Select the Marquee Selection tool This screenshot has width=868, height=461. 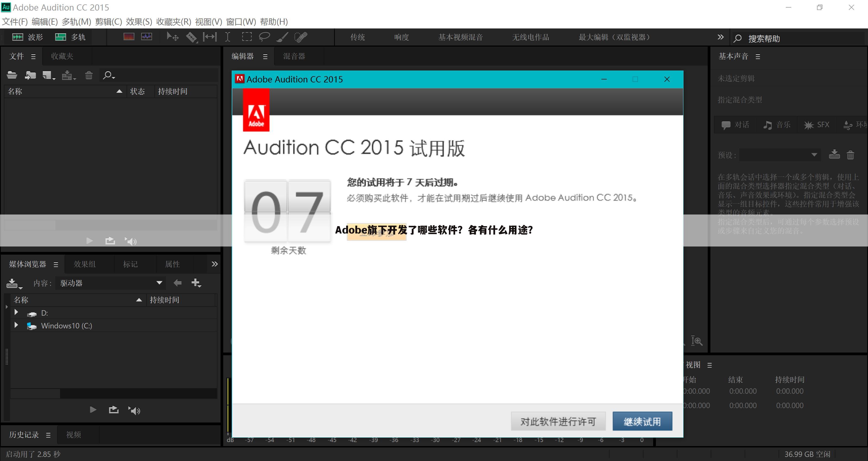click(x=247, y=37)
